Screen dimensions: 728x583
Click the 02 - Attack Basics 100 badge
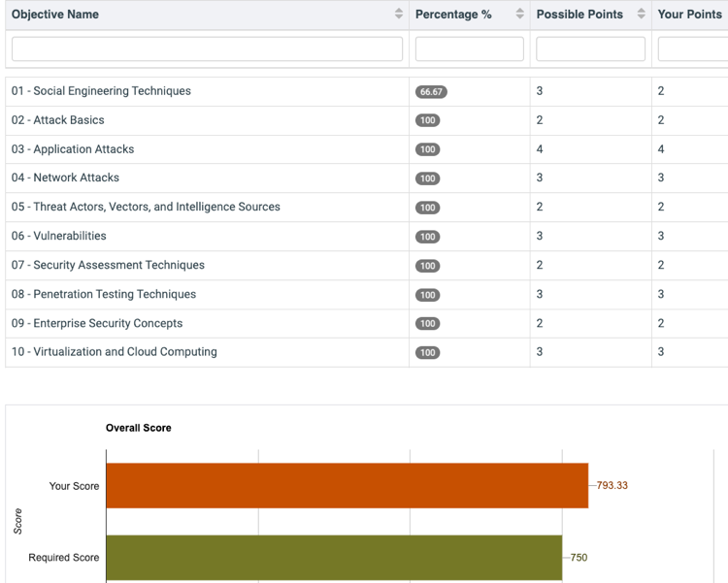(427, 121)
